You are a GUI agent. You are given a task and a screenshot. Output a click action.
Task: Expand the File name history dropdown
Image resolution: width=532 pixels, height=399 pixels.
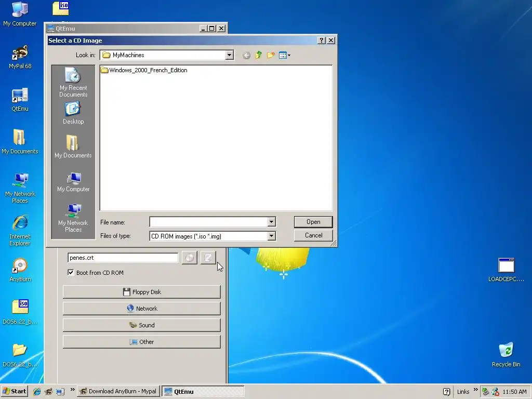pyautogui.click(x=271, y=222)
